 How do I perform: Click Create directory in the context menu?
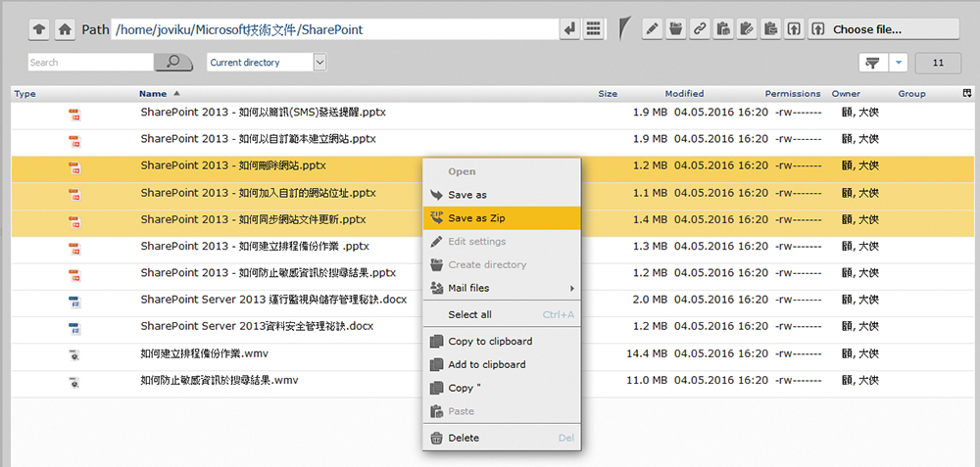[502, 264]
